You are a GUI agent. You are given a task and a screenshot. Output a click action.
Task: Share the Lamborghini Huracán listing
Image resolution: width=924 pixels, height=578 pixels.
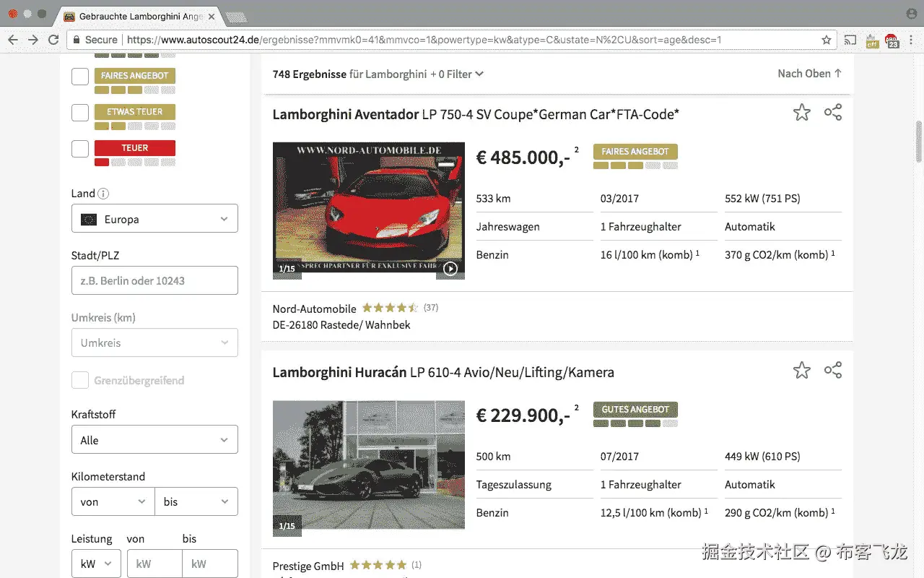point(833,371)
